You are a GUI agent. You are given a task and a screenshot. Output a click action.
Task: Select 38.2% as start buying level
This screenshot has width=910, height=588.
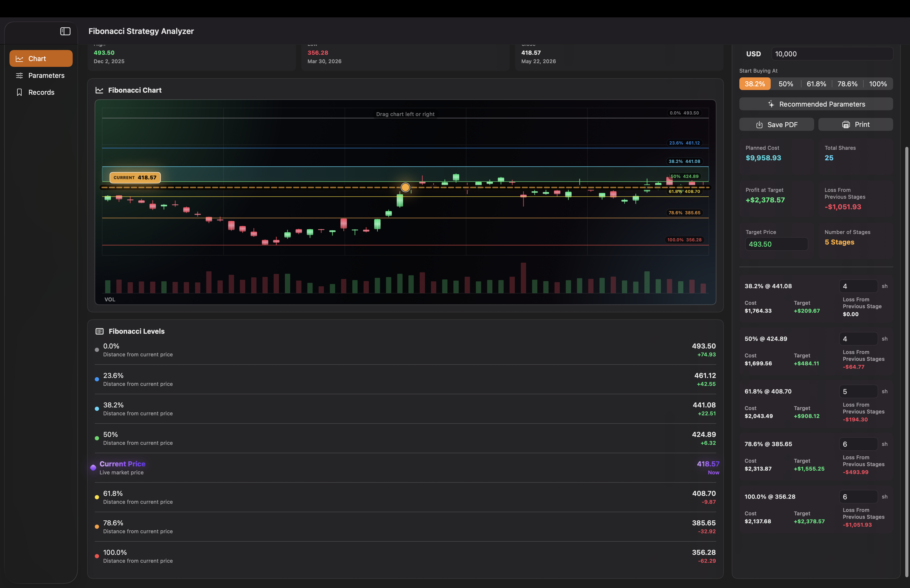tap(755, 84)
